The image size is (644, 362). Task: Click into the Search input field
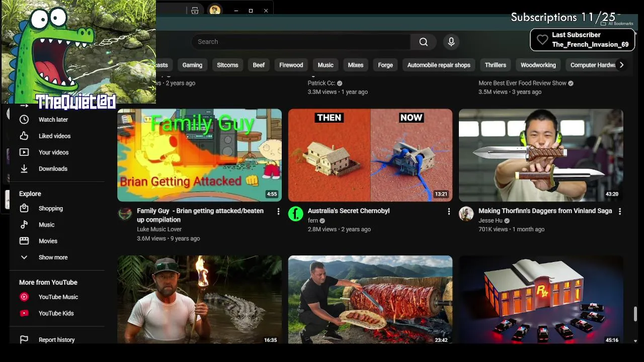pyautogui.click(x=301, y=42)
